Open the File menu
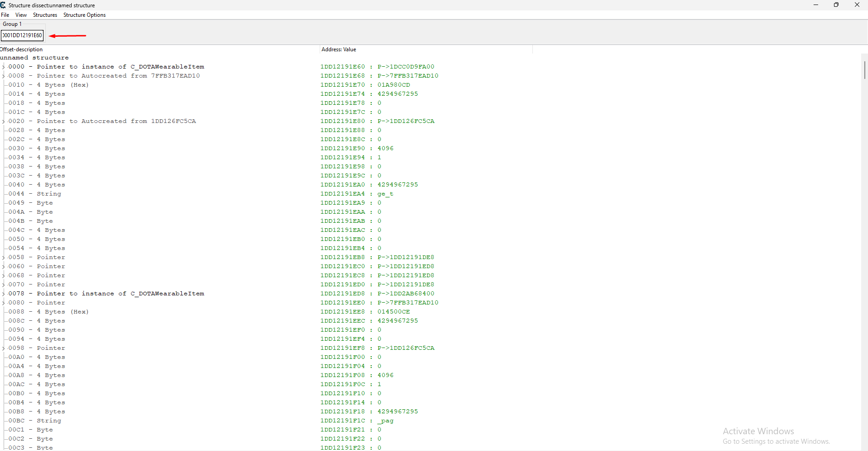Image resolution: width=868 pixels, height=451 pixels. point(5,15)
